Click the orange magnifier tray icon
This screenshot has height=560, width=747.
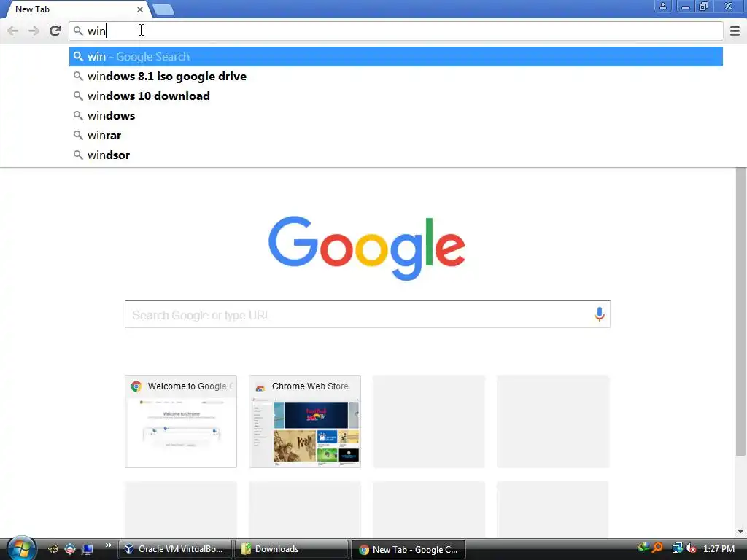(658, 548)
